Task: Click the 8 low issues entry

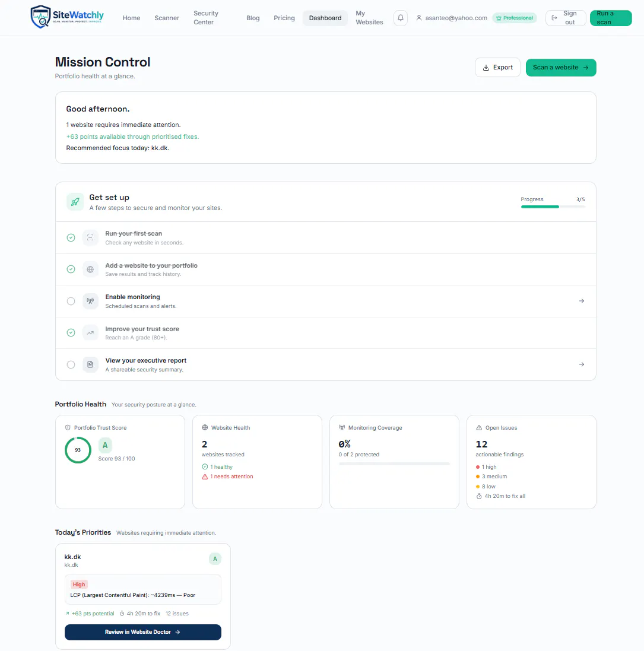Action: pos(486,487)
